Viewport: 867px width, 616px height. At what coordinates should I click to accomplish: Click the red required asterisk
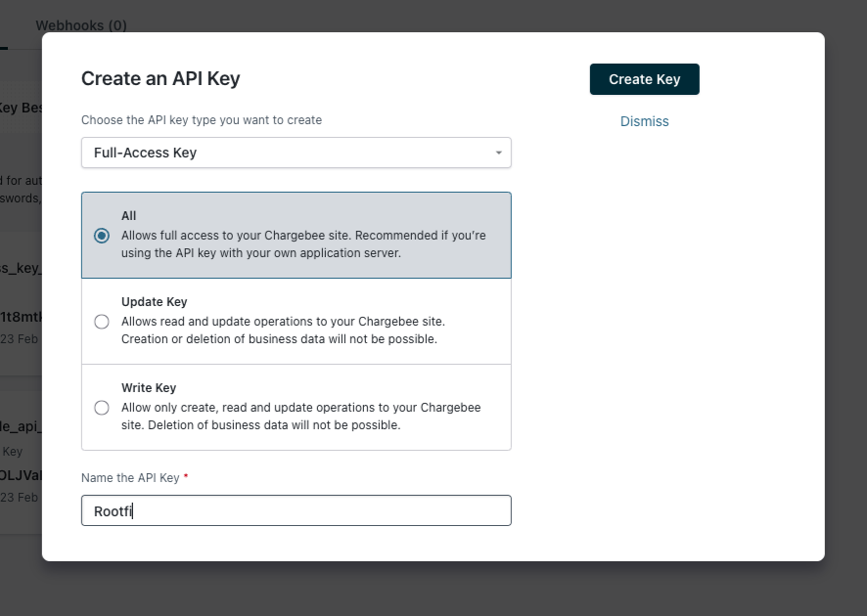point(186,475)
